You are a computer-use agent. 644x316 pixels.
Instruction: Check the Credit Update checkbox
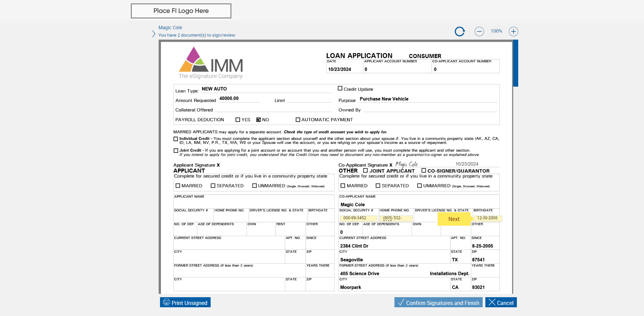340,88
